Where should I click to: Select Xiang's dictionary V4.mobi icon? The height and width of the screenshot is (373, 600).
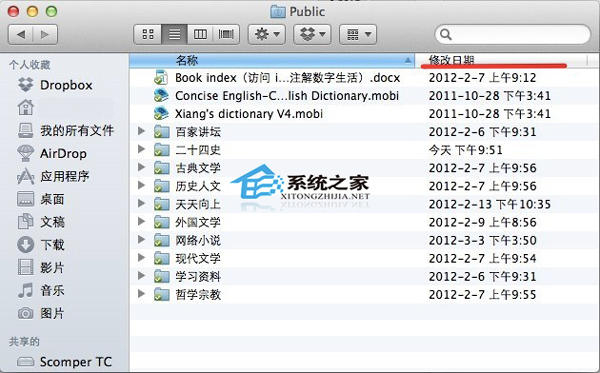click(x=161, y=114)
